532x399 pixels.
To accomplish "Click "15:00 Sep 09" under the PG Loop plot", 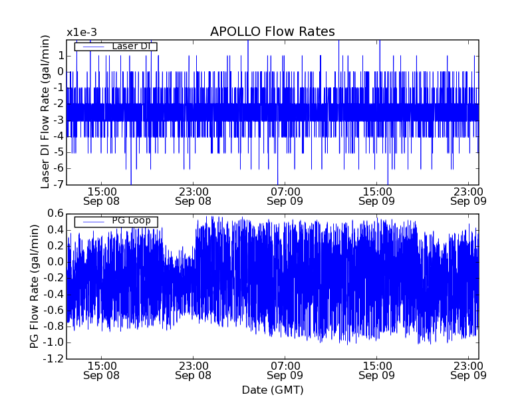I will pyautogui.click(x=376, y=370).
